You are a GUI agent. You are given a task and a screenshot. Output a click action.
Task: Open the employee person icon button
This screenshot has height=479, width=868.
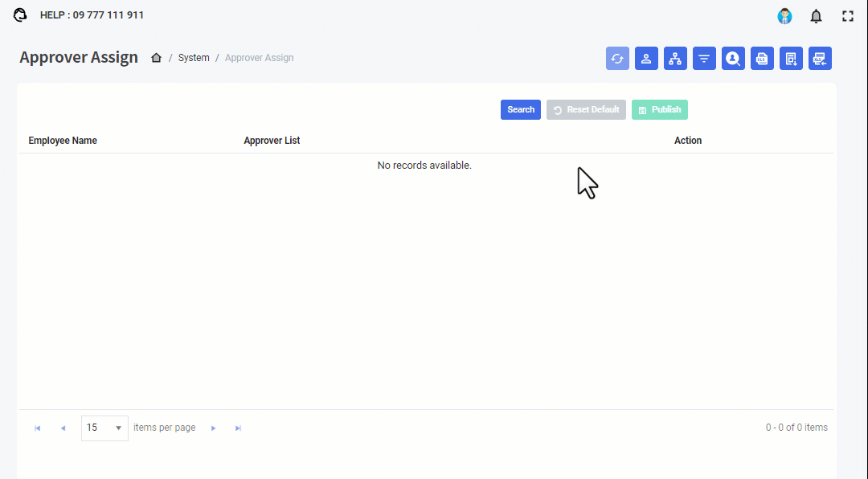point(646,59)
